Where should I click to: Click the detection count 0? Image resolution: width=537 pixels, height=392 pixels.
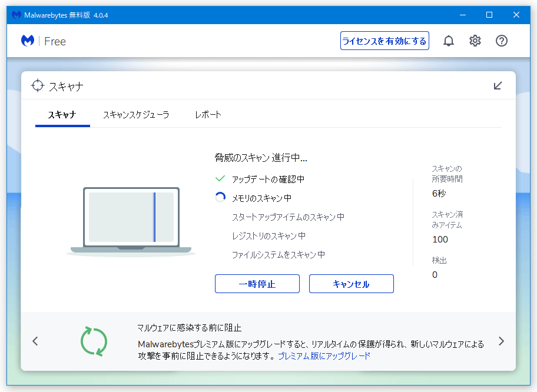point(435,274)
